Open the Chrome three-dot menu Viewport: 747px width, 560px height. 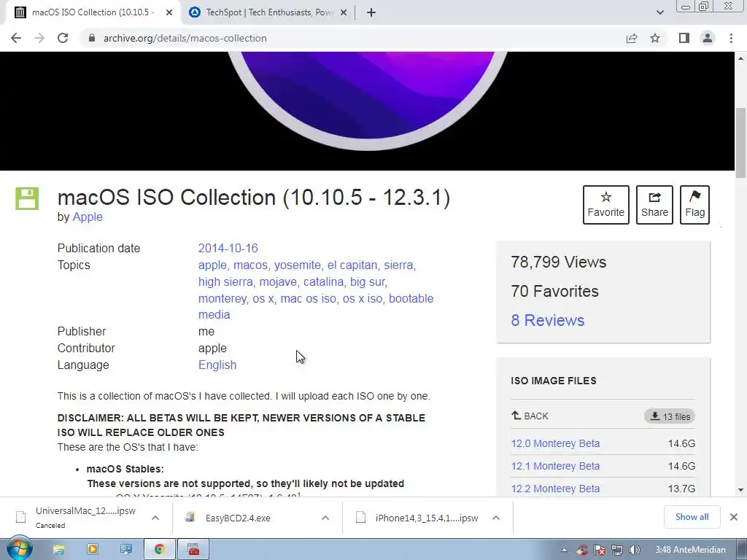click(x=731, y=38)
